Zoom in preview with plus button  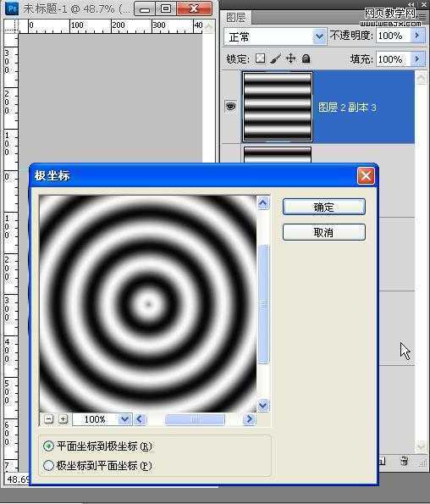63,419
